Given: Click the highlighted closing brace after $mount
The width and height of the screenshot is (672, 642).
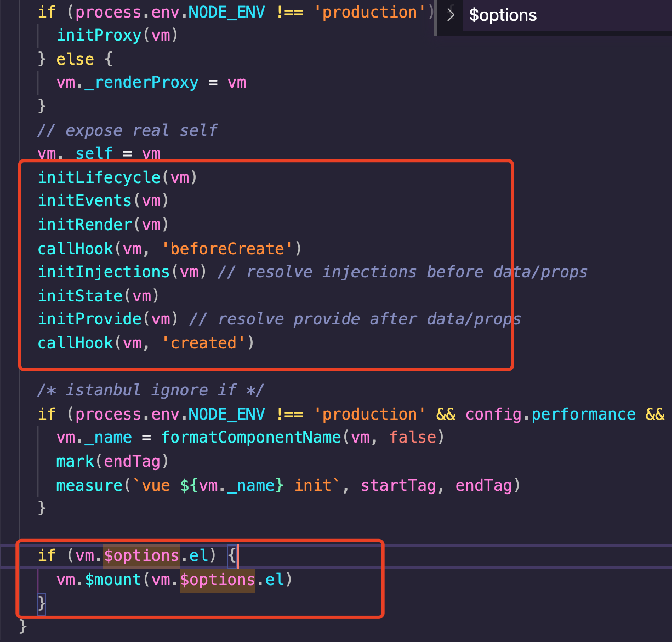Looking at the screenshot, I should pos(42,603).
